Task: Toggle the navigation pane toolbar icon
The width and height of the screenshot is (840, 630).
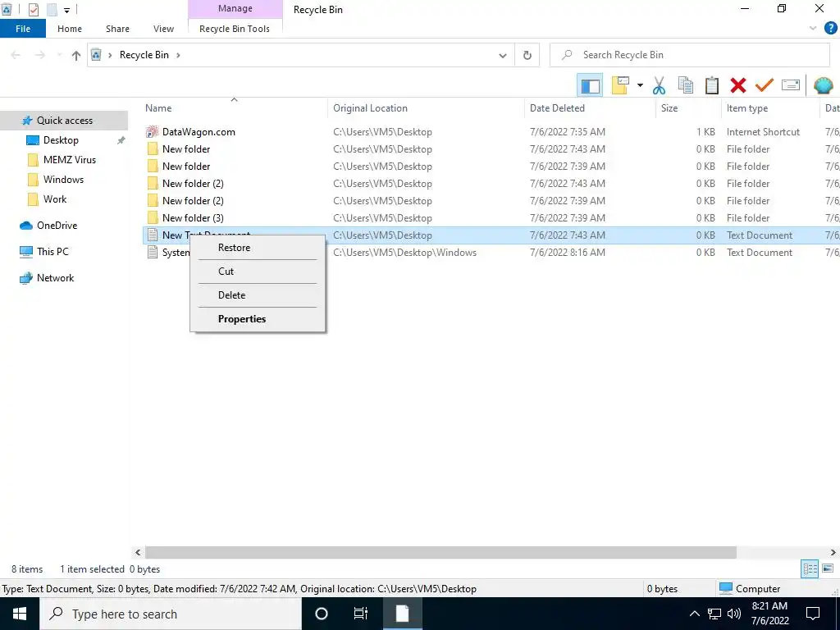Action: pos(590,85)
